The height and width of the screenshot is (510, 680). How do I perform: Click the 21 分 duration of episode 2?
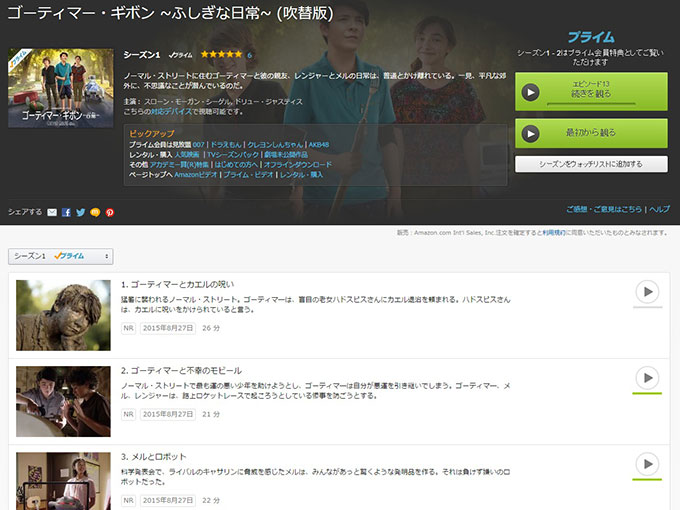(x=211, y=414)
